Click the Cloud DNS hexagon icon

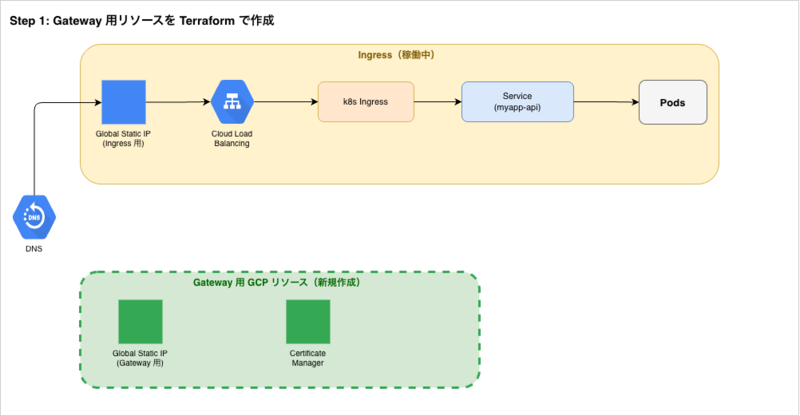point(34,217)
